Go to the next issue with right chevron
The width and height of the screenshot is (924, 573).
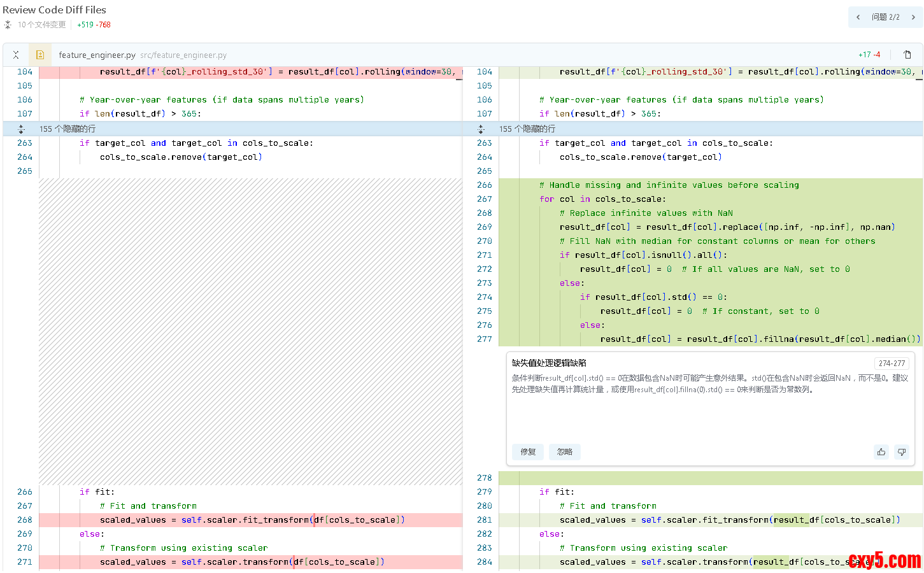pos(913,17)
